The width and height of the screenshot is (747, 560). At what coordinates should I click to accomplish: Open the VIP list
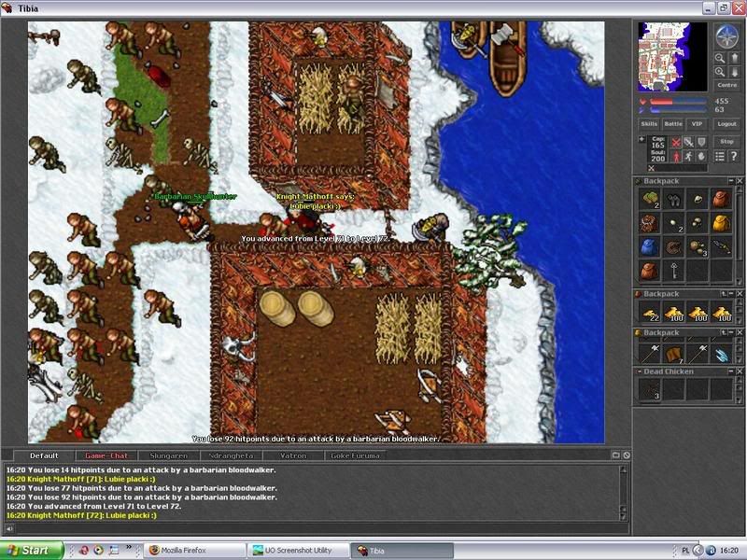[x=697, y=124]
